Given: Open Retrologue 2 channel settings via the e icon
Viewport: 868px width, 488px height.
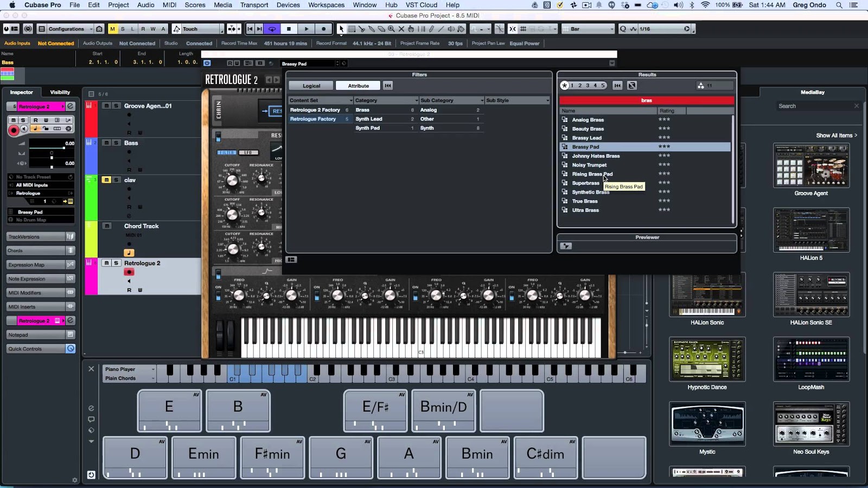Looking at the screenshot, I should tap(69, 106).
